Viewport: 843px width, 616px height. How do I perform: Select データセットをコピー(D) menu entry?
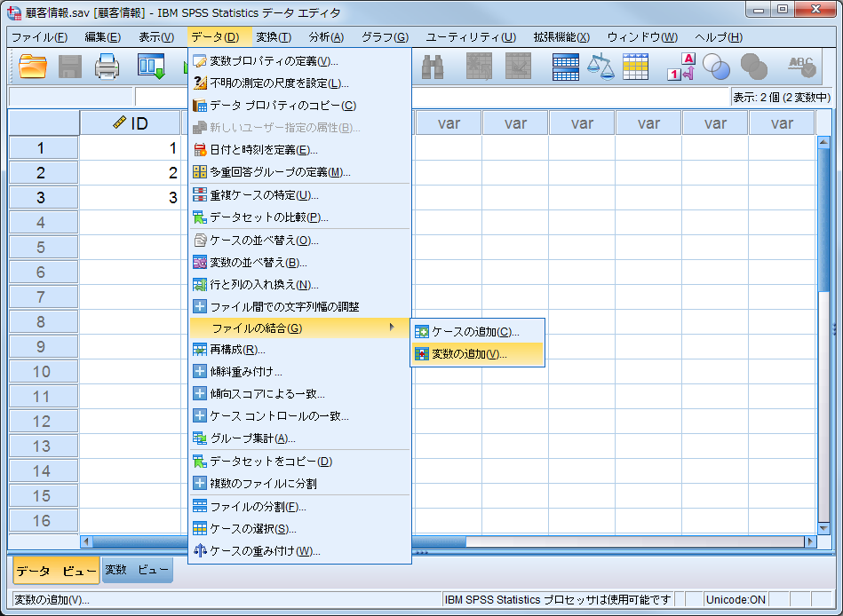coord(299,462)
